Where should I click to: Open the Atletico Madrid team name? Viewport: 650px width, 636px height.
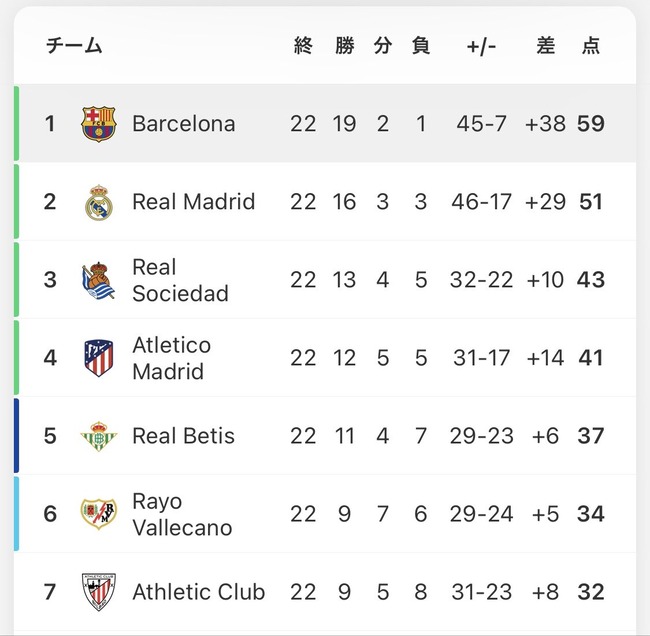click(171, 358)
